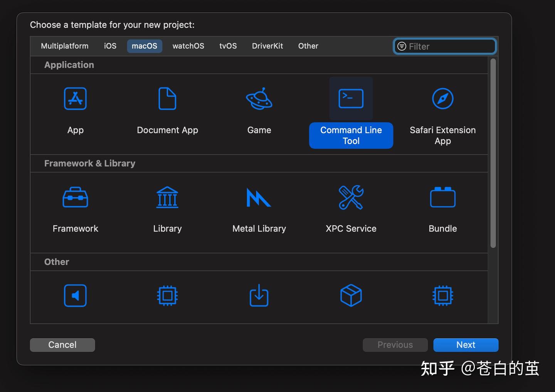Click the "Application" section header
The height and width of the screenshot is (392, 555).
click(x=69, y=65)
